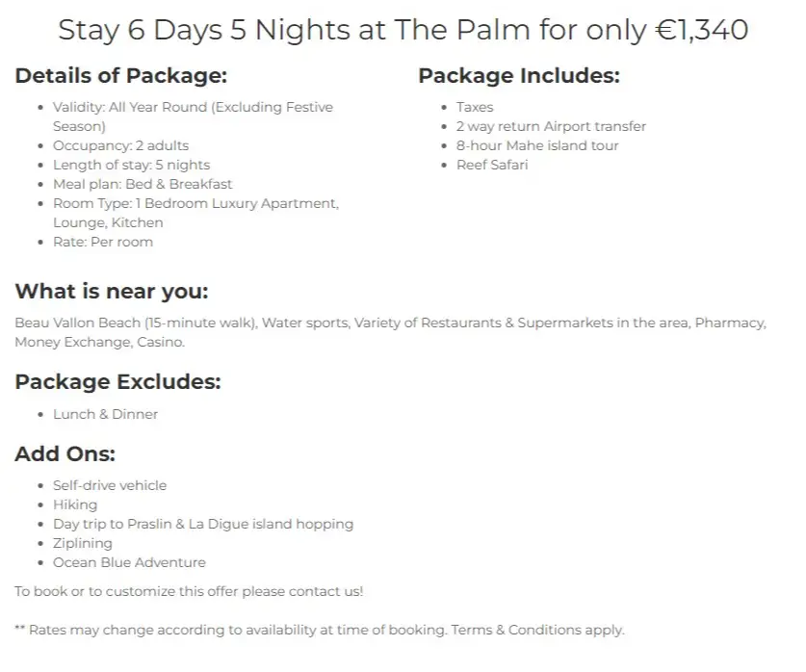The width and height of the screenshot is (806, 672).
Task: Select the Ziplining add-on item
Action: (x=83, y=543)
